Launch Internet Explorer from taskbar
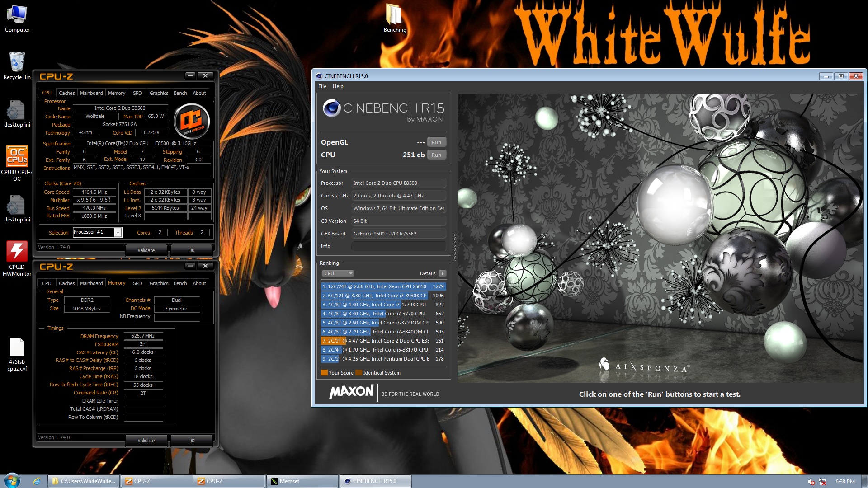 (37, 481)
